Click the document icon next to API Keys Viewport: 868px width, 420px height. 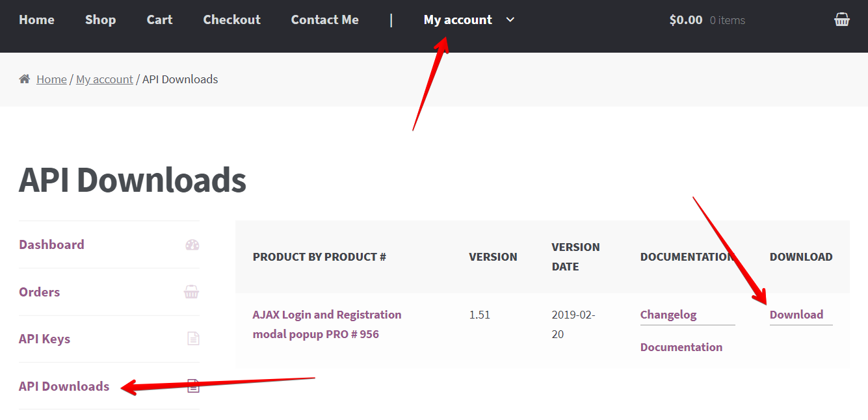[x=192, y=338]
